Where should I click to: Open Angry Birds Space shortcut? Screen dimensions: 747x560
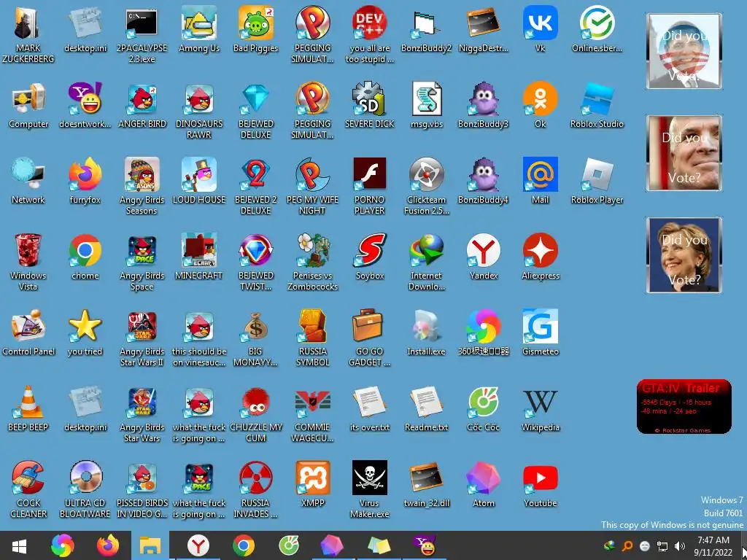click(x=142, y=262)
